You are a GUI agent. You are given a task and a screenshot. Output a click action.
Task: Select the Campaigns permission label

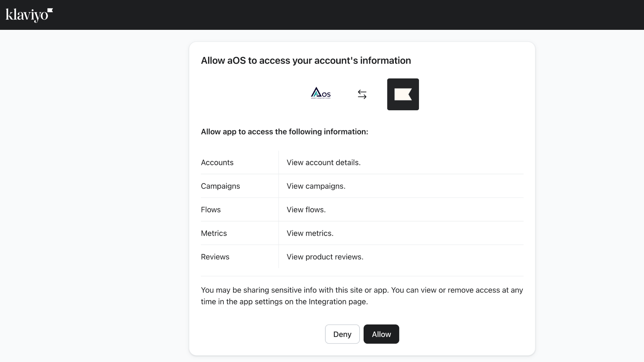220,186
